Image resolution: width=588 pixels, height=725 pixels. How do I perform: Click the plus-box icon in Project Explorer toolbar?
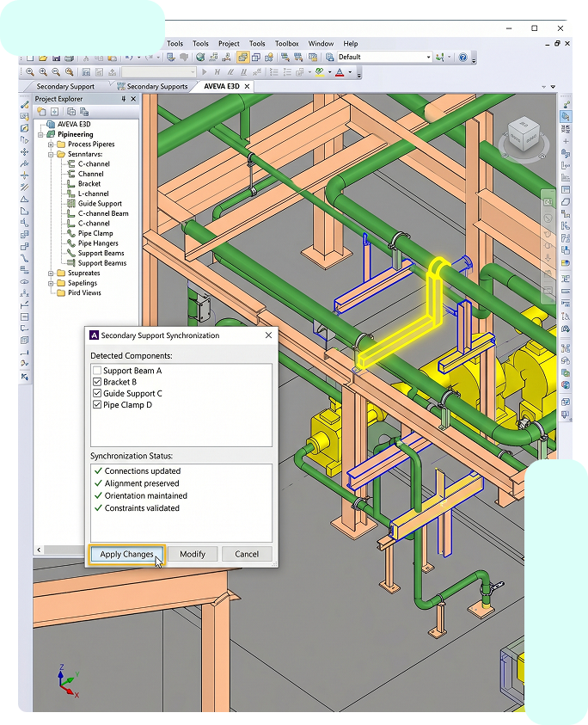point(54,112)
